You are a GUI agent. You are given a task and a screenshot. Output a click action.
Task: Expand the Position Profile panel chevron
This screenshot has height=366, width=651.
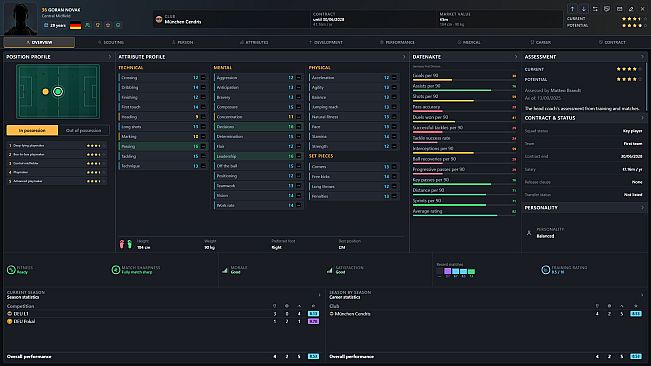(x=110, y=57)
